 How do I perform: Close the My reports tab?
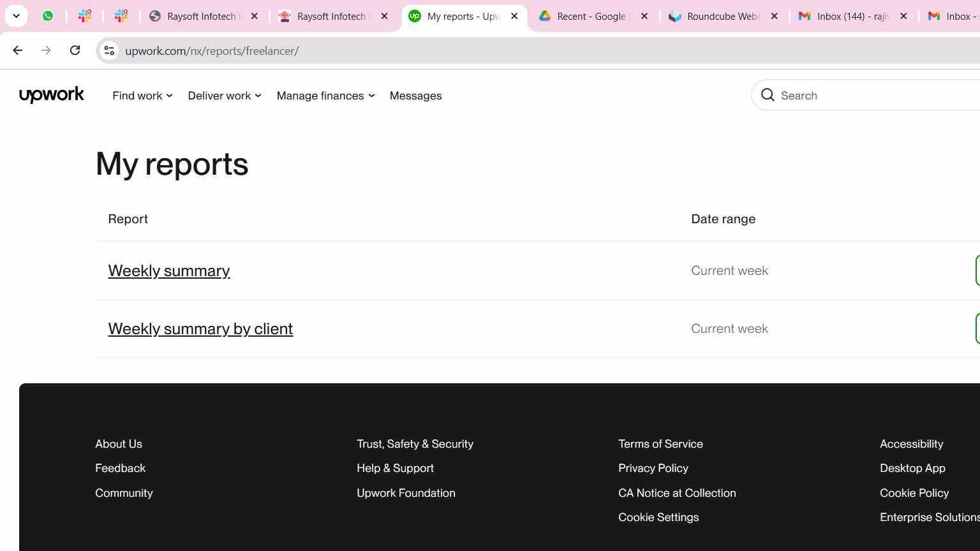[514, 16]
